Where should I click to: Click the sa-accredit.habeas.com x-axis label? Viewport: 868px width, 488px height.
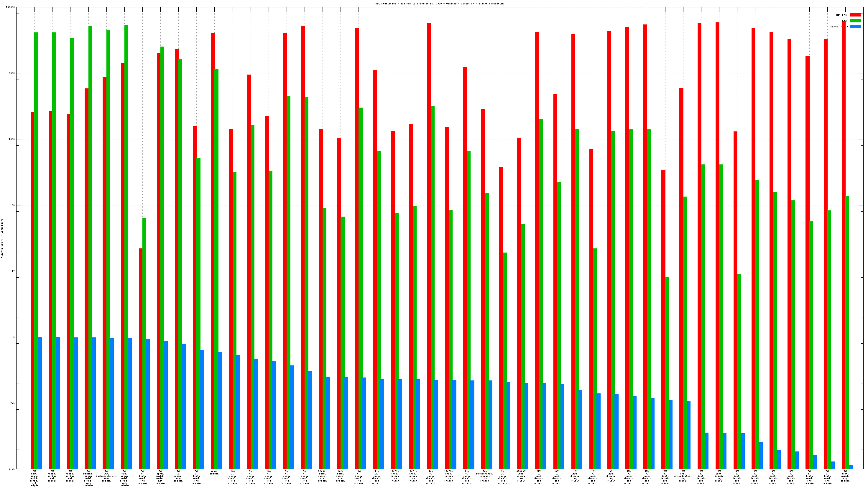point(484,476)
